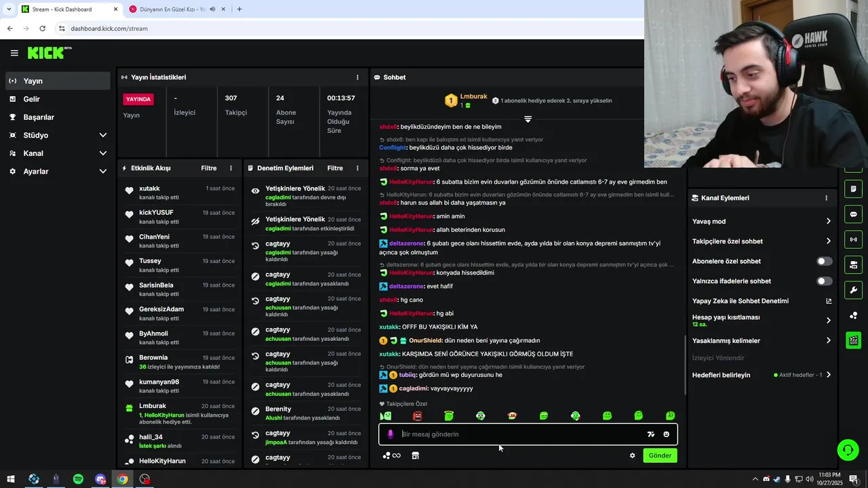This screenshot has width=868, height=488.
Task: Toggle Abonelere özel sohbet switch
Action: [x=824, y=261]
